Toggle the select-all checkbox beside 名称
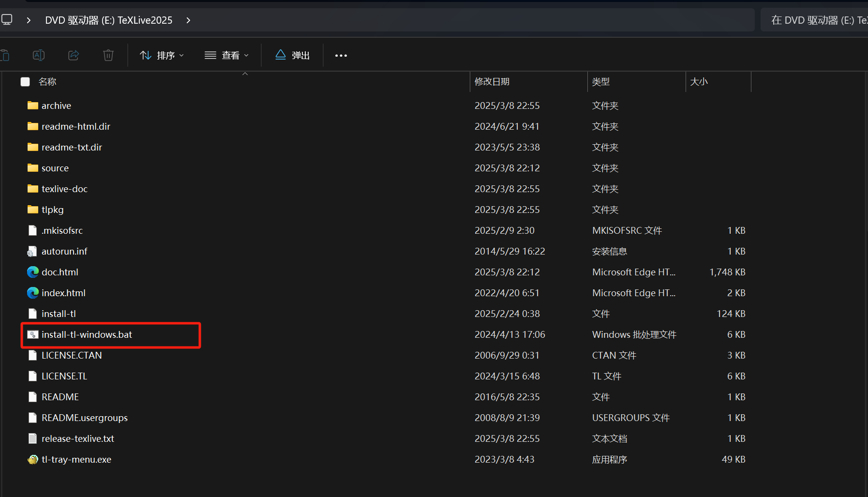This screenshot has height=497, width=868. (25, 82)
